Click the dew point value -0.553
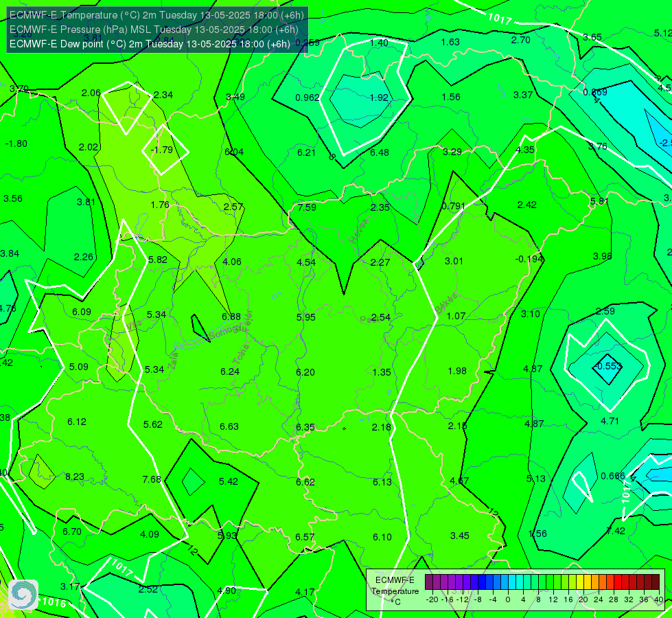This screenshot has height=618, width=672. [x=607, y=366]
